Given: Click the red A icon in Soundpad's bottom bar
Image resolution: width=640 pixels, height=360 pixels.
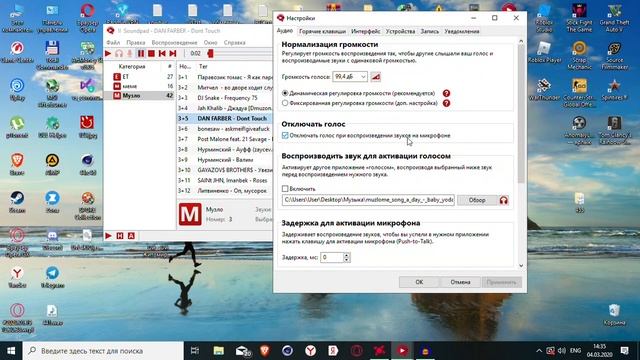Looking at the screenshot, I should (131, 236).
